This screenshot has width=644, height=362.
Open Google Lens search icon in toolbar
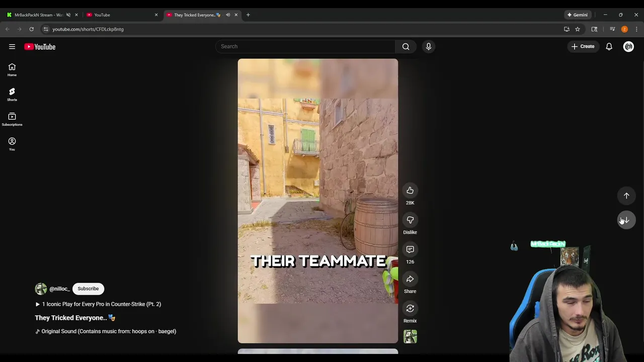pyautogui.click(x=594, y=29)
